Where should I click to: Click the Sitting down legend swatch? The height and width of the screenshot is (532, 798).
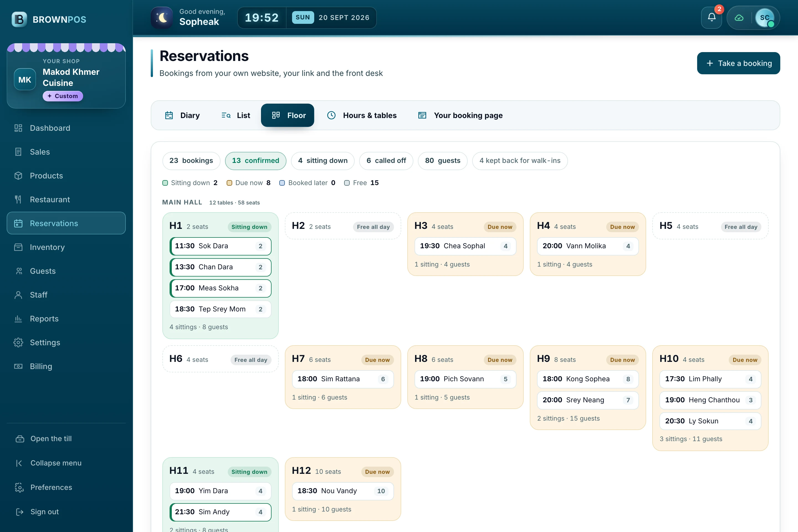[x=165, y=183]
